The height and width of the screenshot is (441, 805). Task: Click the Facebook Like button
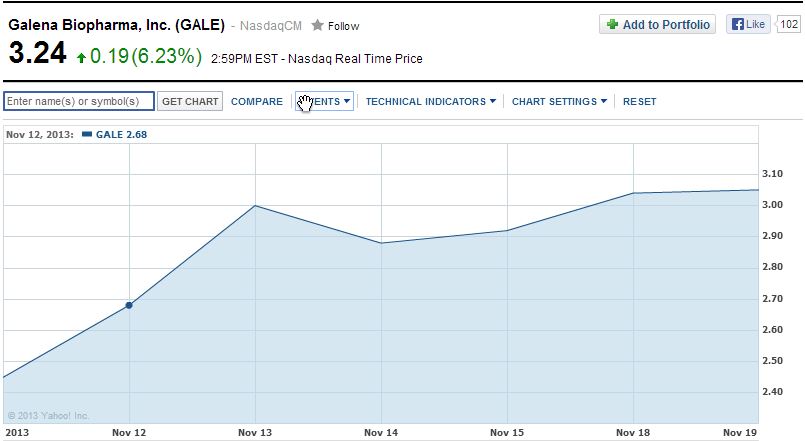[x=748, y=25]
